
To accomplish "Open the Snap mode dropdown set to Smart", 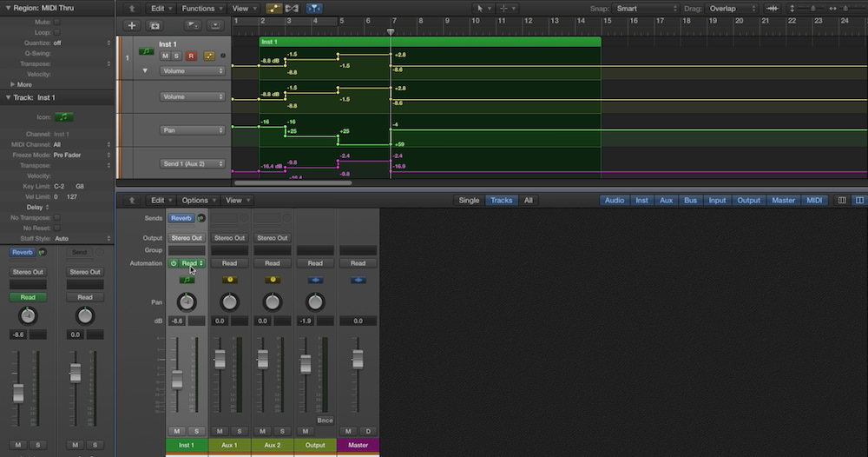I will coord(647,9).
